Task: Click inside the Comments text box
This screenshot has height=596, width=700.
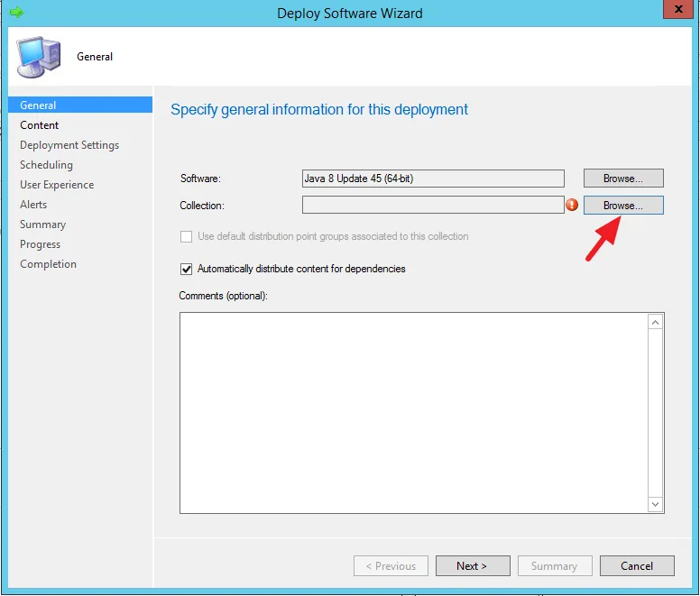Action: click(413, 413)
